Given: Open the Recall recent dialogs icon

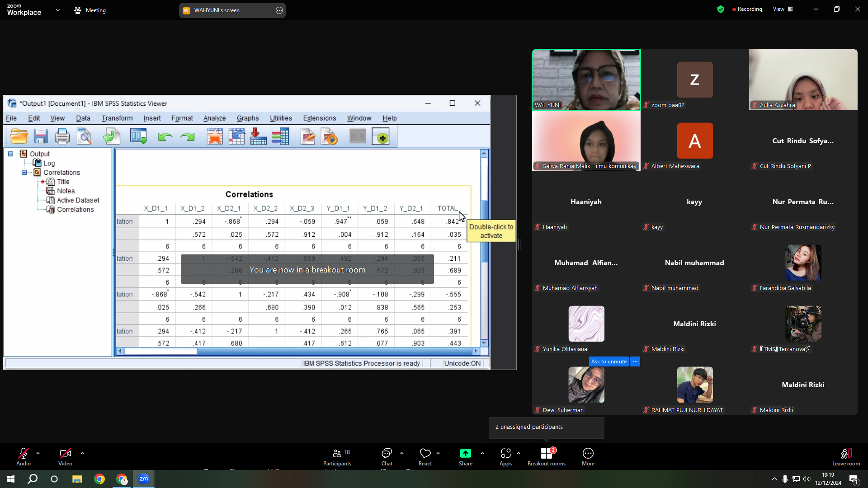Looking at the screenshot, I should (138, 136).
